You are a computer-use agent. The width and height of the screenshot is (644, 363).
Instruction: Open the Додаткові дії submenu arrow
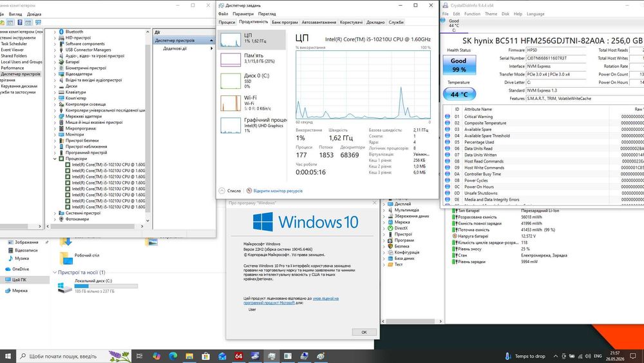[x=212, y=48]
